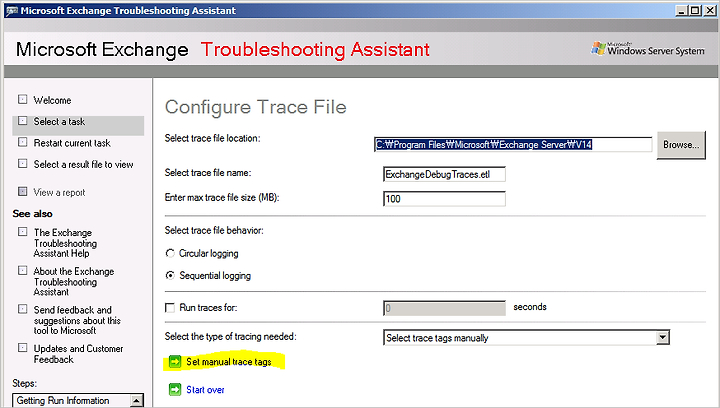The height and width of the screenshot is (408, 720).
Task: Open the Welcome page link
Action: click(x=52, y=100)
